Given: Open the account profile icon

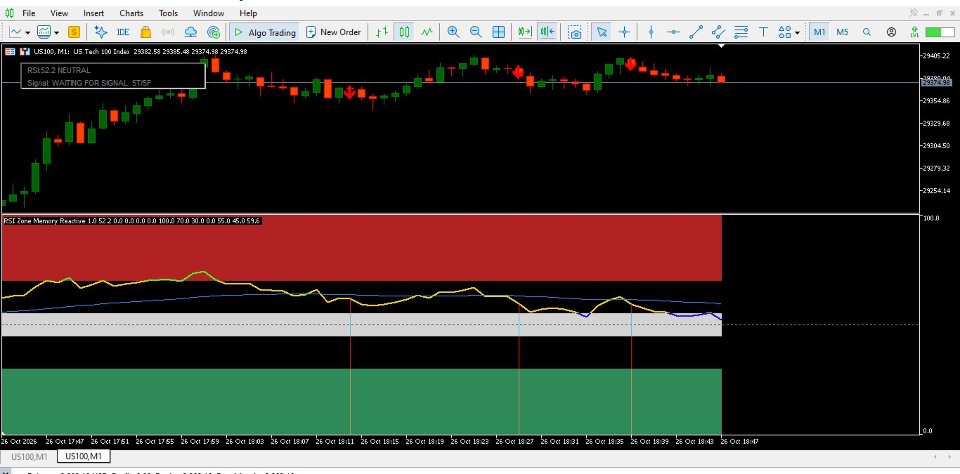Looking at the screenshot, I should pos(891,32).
